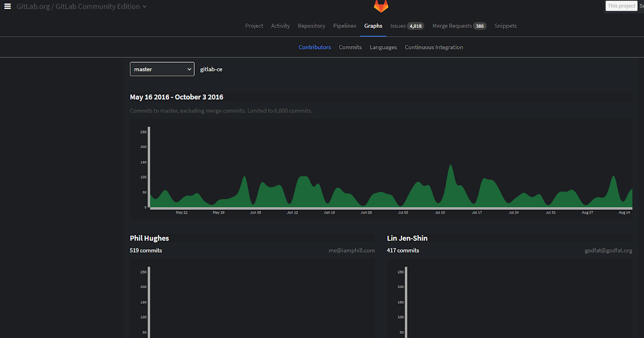
Task: Click the 4,918 issues count badge
Action: (x=415, y=26)
